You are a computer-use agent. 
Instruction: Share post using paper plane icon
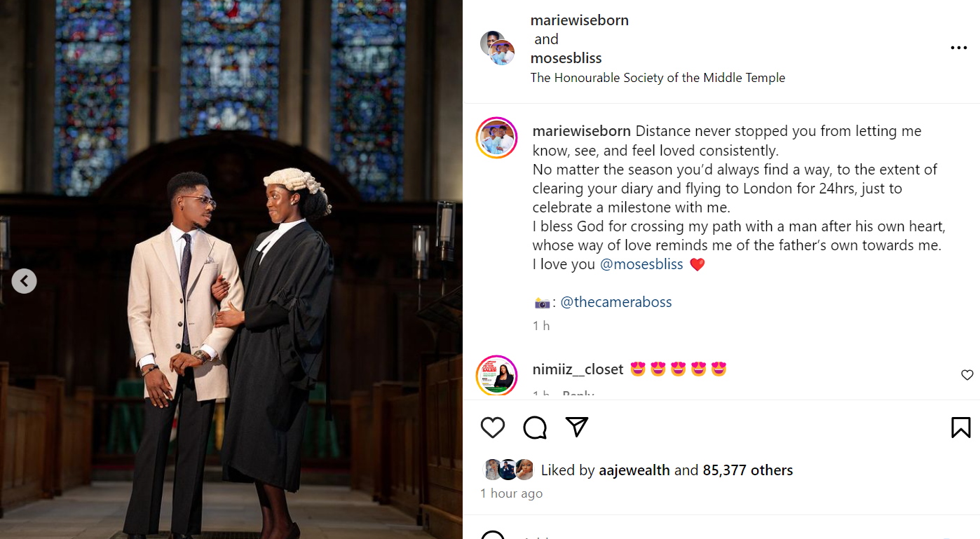point(576,427)
